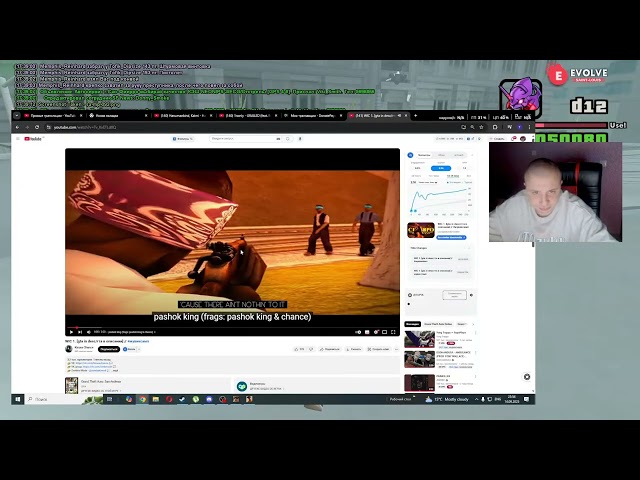Open options menu for the first recommended video
The height and width of the screenshot is (480, 640).
(x=476, y=333)
